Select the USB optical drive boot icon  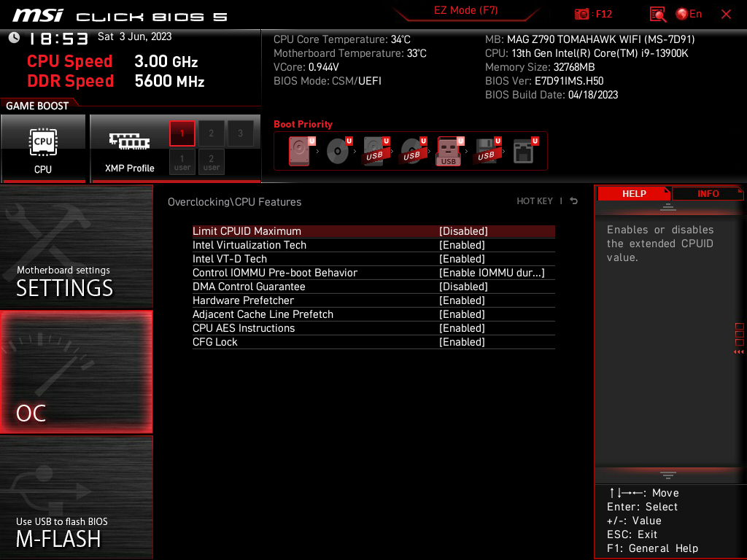point(413,151)
